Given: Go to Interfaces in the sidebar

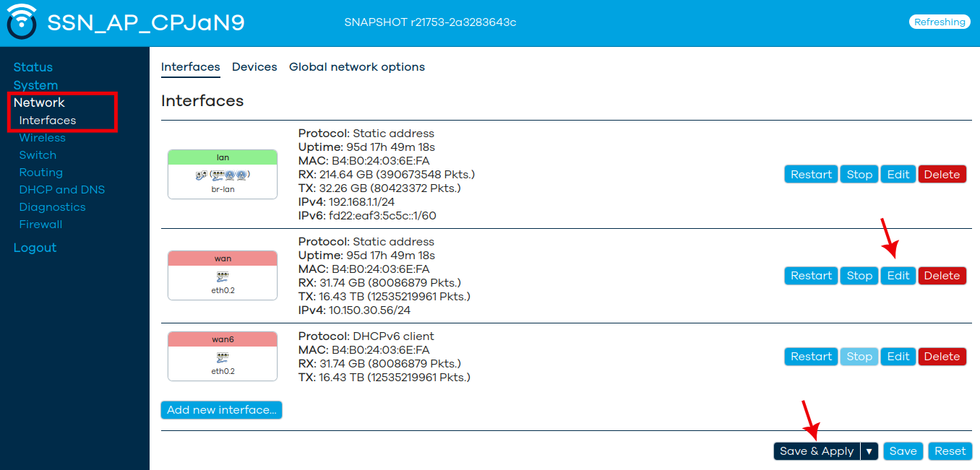Looking at the screenshot, I should 48,121.
